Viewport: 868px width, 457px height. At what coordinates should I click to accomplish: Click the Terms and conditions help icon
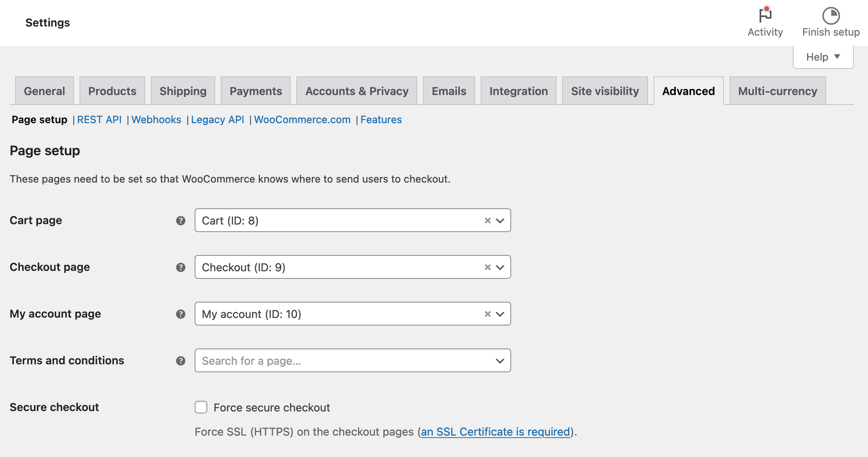click(181, 361)
